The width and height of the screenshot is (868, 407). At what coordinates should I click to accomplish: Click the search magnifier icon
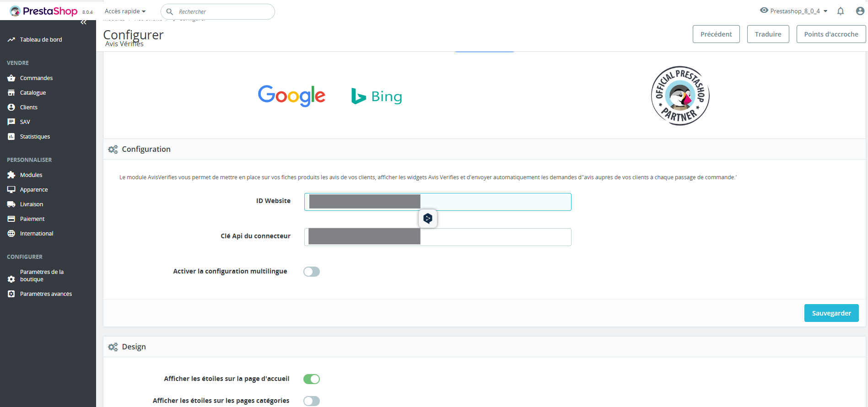(170, 12)
